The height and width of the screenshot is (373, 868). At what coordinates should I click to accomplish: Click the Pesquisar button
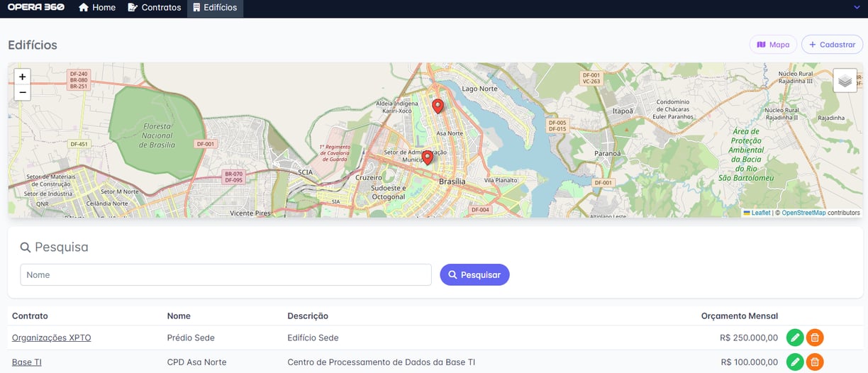click(x=474, y=274)
